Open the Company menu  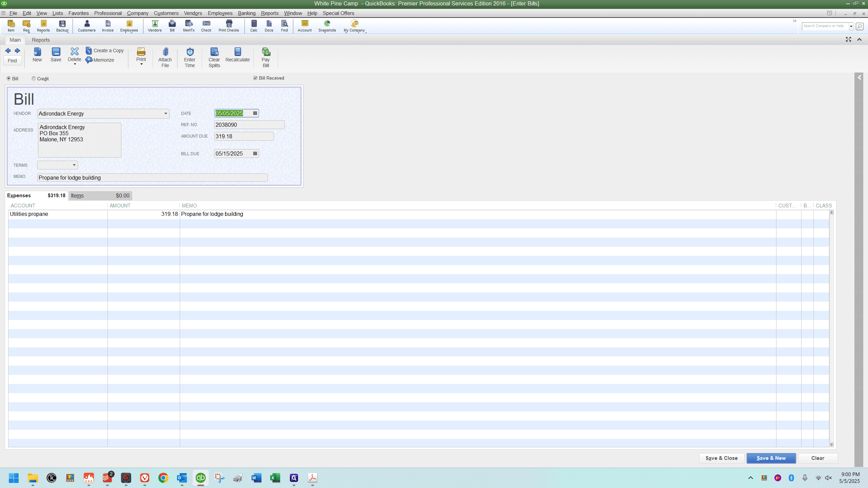click(138, 13)
